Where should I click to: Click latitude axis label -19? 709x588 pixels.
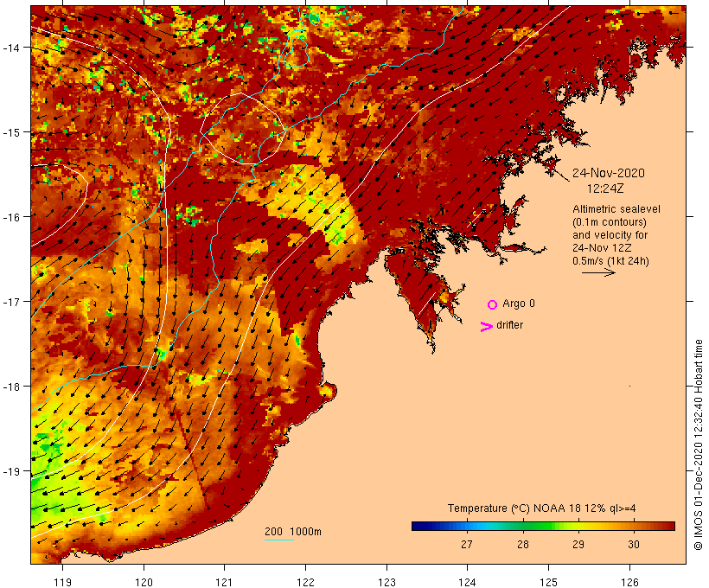pos(10,471)
